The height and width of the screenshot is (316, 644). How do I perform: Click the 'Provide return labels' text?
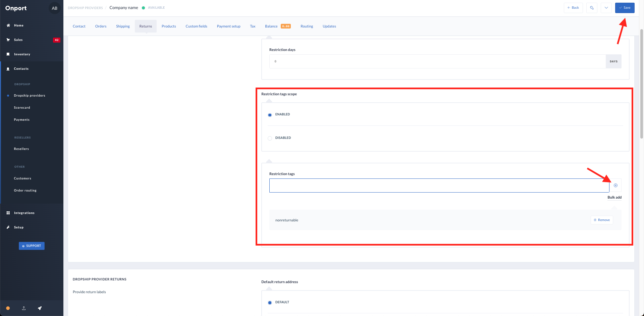89,292
